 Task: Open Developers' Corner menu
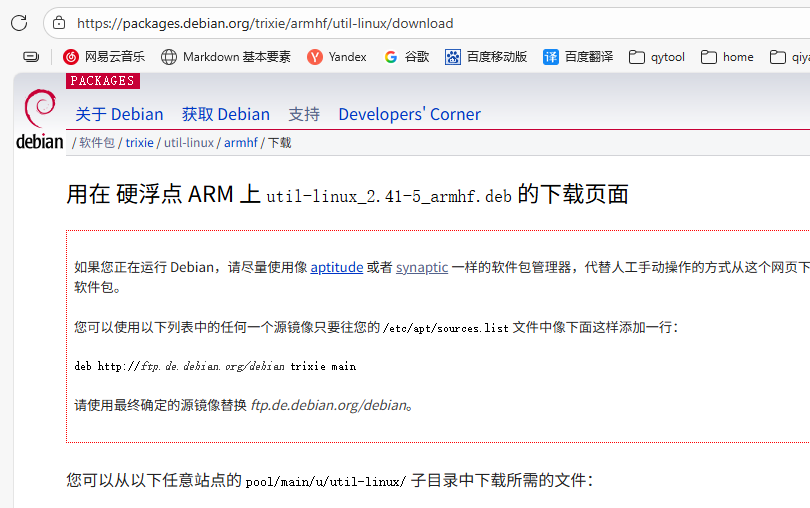410,114
